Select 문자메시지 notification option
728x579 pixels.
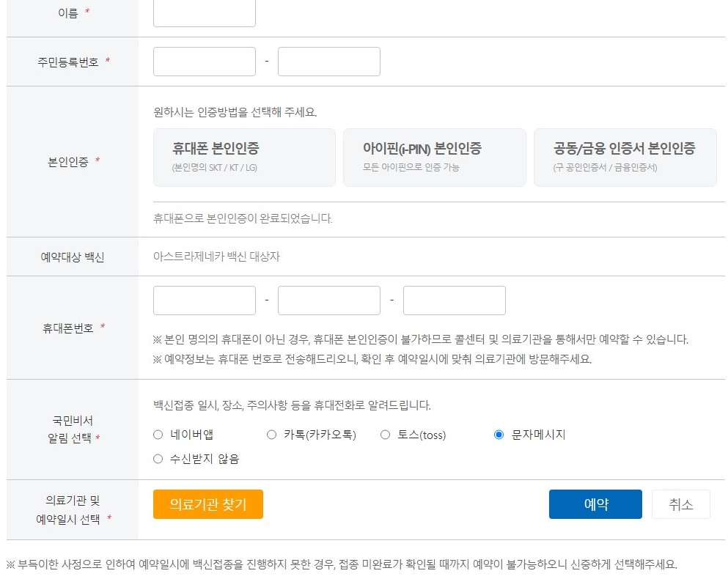499,435
